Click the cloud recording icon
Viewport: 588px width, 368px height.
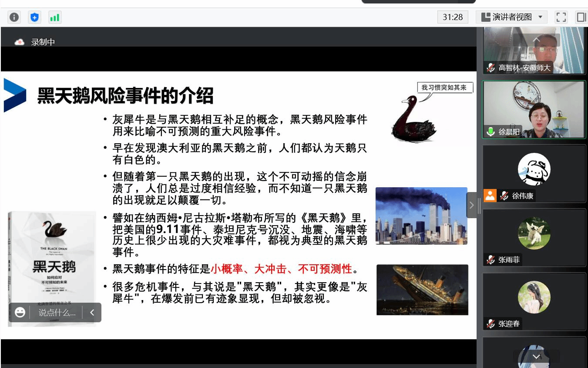[x=19, y=42]
